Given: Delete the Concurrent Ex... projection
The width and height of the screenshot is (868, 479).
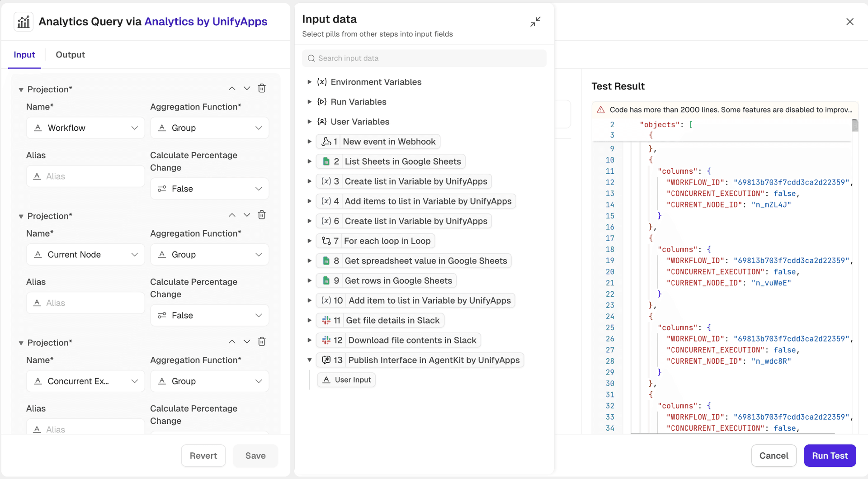Looking at the screenshot, I should [262, 341].
